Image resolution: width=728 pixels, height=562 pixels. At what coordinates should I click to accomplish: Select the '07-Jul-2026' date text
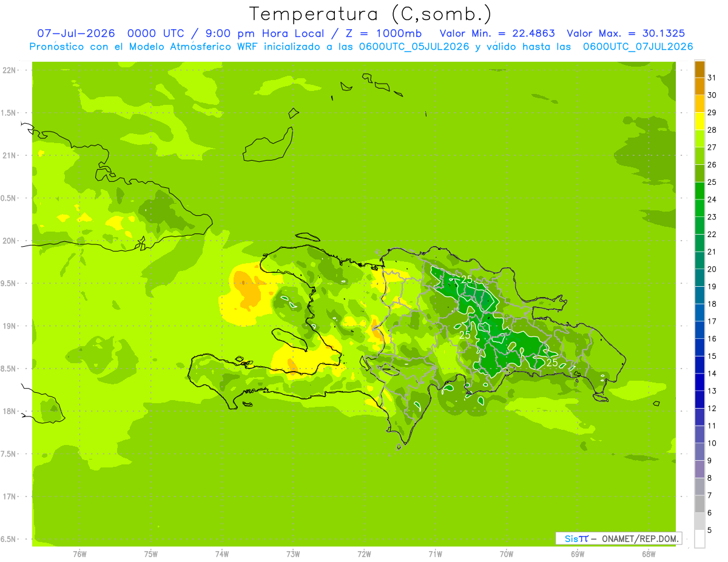[x=76, y=33]
